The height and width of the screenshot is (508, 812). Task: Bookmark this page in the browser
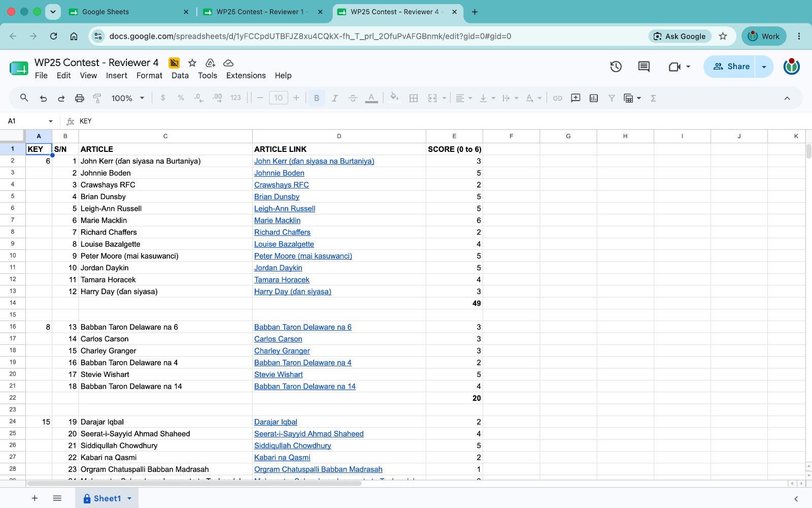click(723, 36)
